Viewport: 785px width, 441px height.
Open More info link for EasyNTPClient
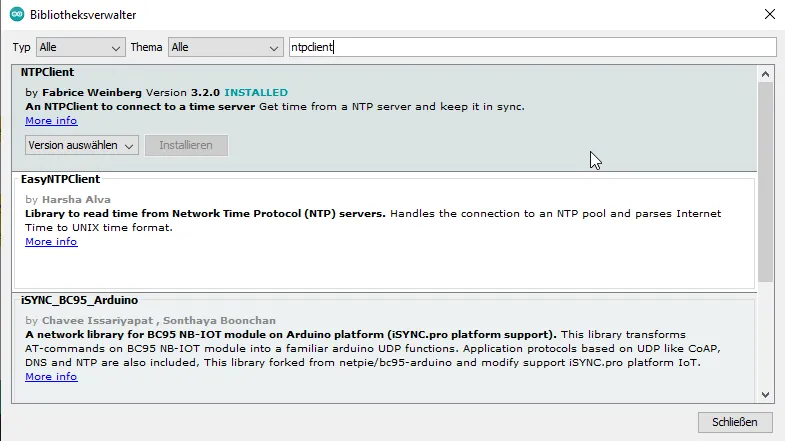tap(51, 242)
